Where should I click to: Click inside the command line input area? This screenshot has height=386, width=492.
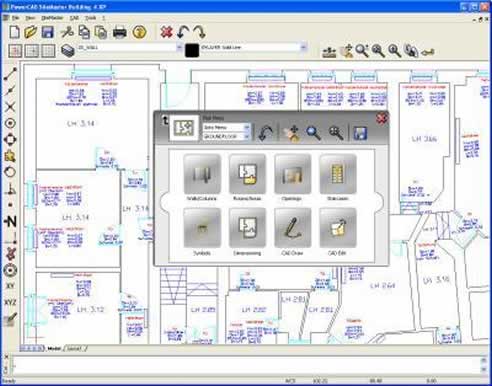tap(246, 364)
